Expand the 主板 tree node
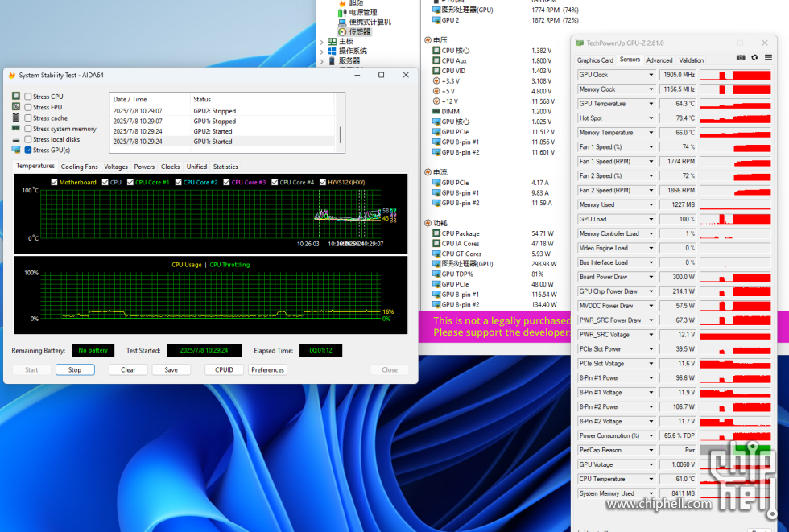The width and height of the screenshot is (789, 532). point(321,42)
